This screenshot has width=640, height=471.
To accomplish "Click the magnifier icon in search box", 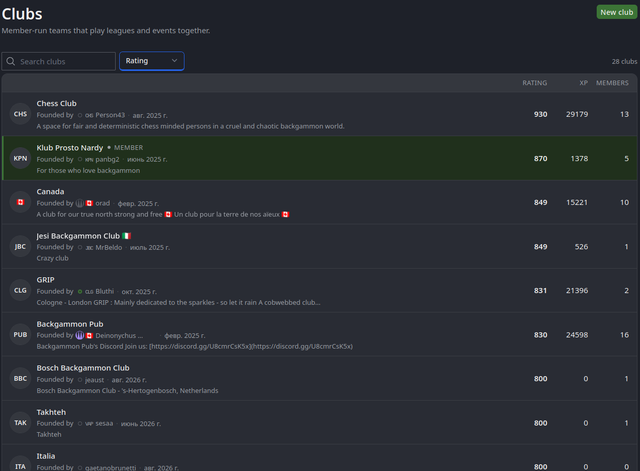I will pyautogui.click(x=11, y=61).
